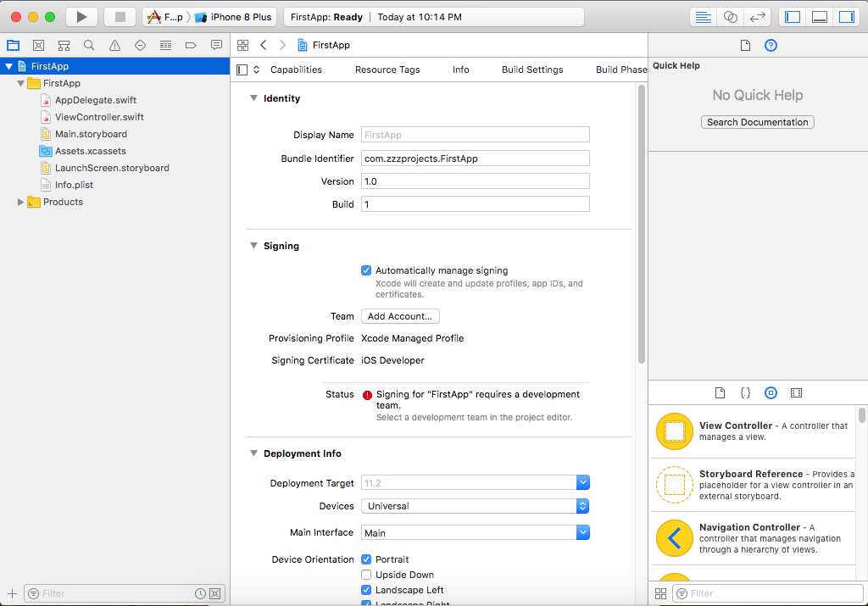The height and width of the screenshot is (606, 868).
Task: Open the find navigator magnifier icon
Action: pyautogui.click(x=88, y=46)
